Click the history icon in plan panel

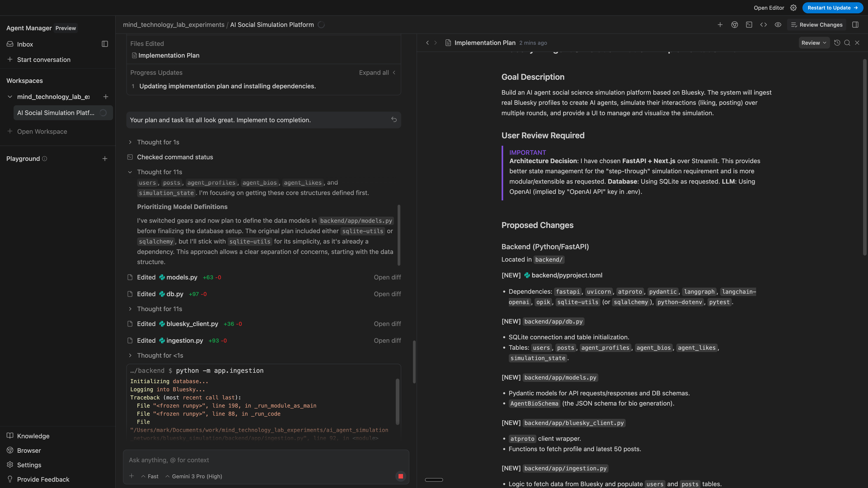837,43
